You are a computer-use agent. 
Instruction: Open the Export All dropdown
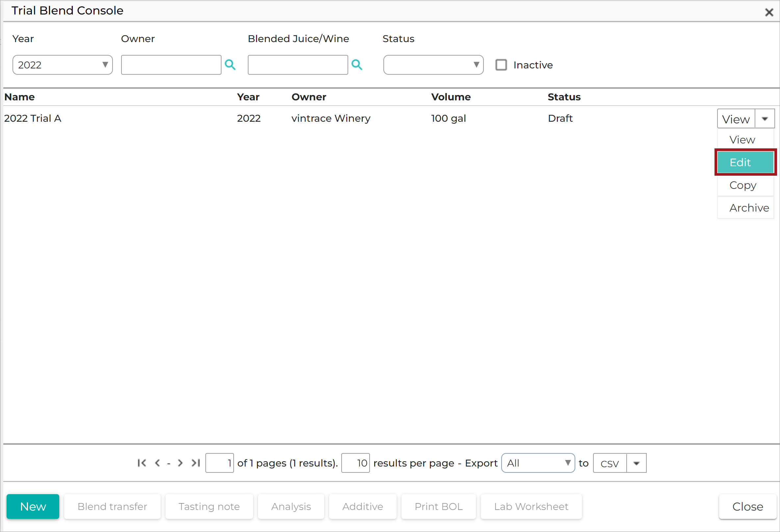click(538, 463)
